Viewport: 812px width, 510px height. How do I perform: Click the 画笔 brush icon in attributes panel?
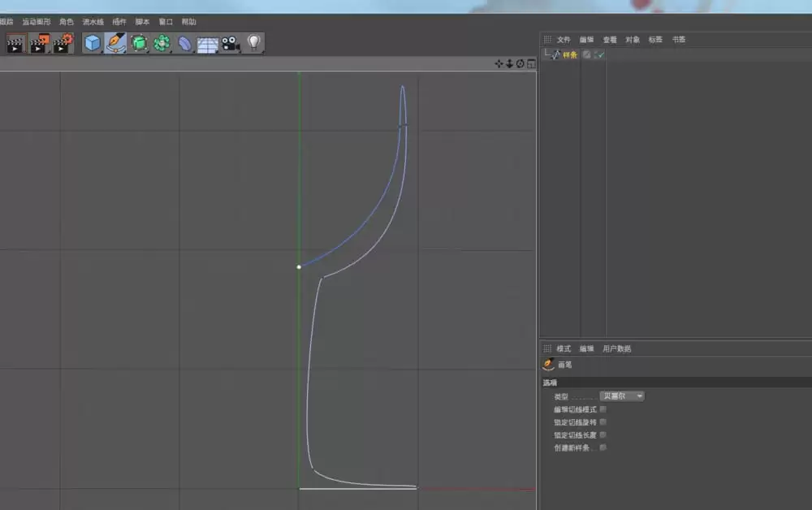pos(548,365)
